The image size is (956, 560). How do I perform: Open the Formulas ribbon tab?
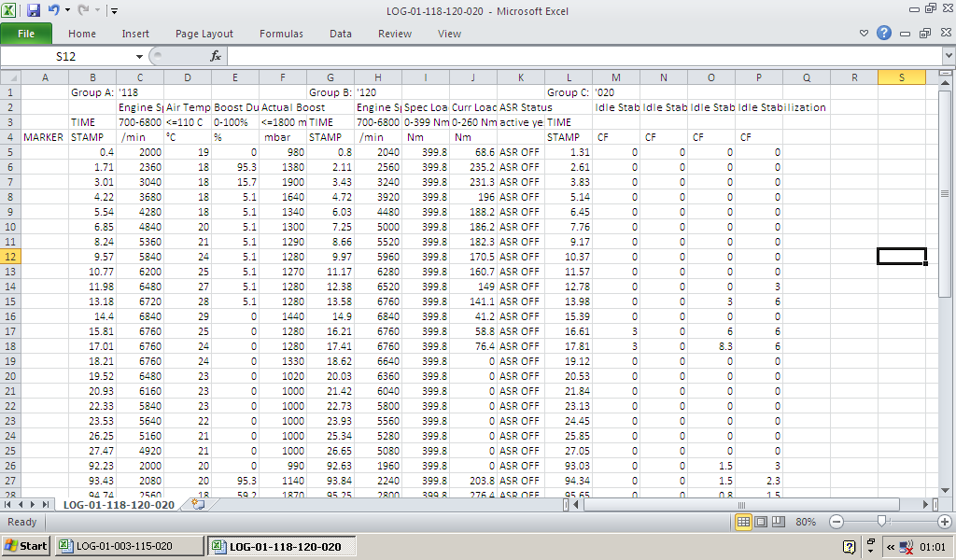pos(281,34)
